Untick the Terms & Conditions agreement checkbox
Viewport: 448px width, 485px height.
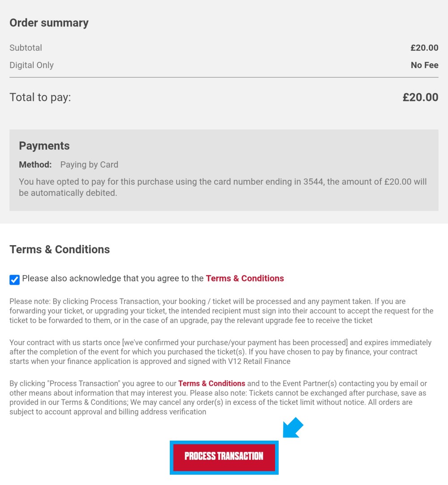coord(14,280)
